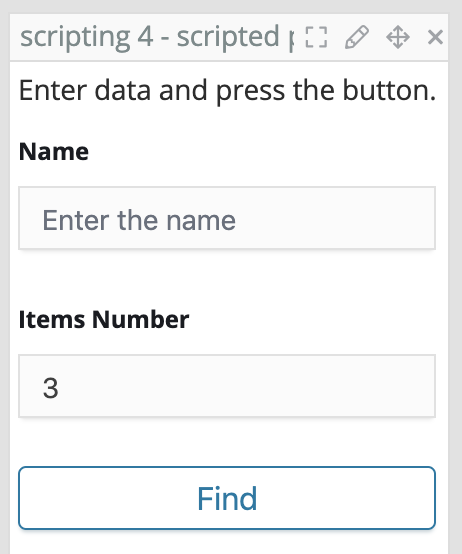
Task: Remove the panel using the X icon
Action: click(435, 37)
